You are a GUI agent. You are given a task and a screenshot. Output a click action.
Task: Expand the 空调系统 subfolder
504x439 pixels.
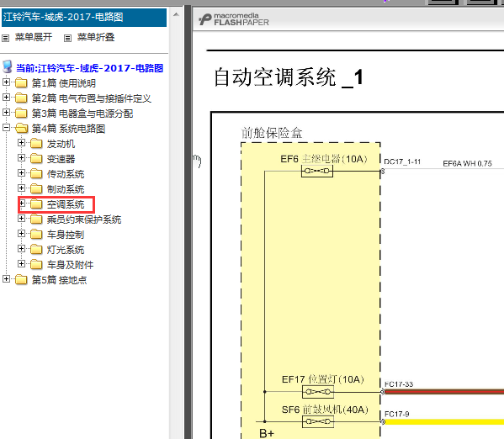(x=22, y=204)
